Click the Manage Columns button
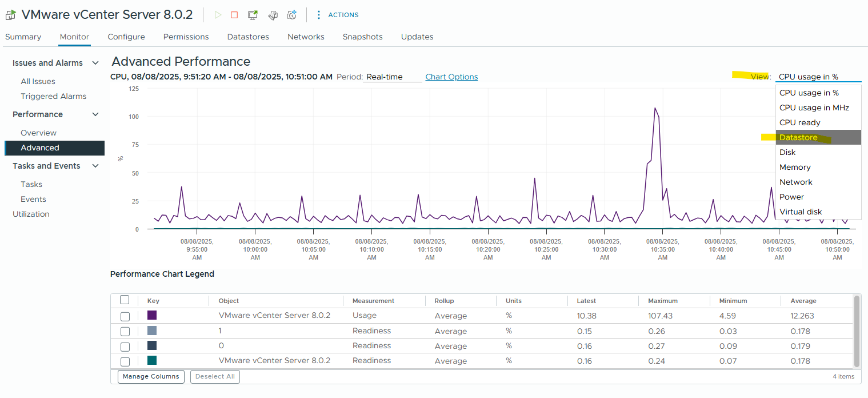Viewport: 868px width, 398px height. point(151,376)
